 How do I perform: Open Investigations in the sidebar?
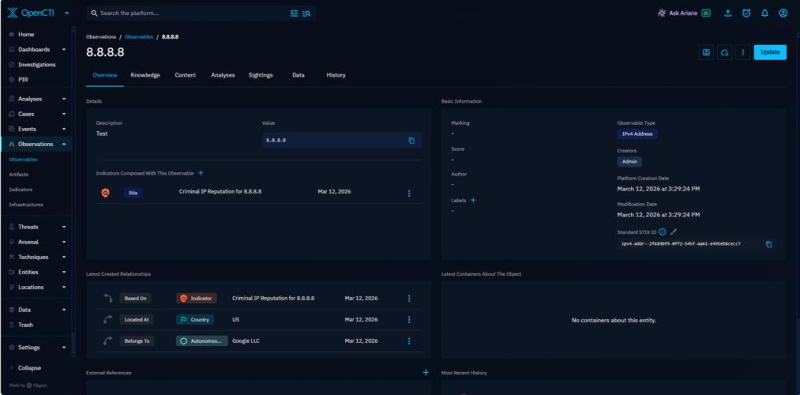[x=36, y=65]
